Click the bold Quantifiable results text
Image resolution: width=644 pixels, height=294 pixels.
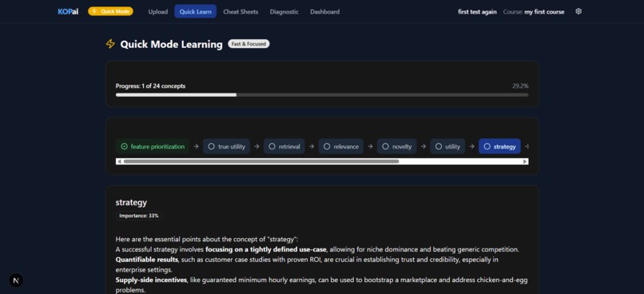pos(147,260)
